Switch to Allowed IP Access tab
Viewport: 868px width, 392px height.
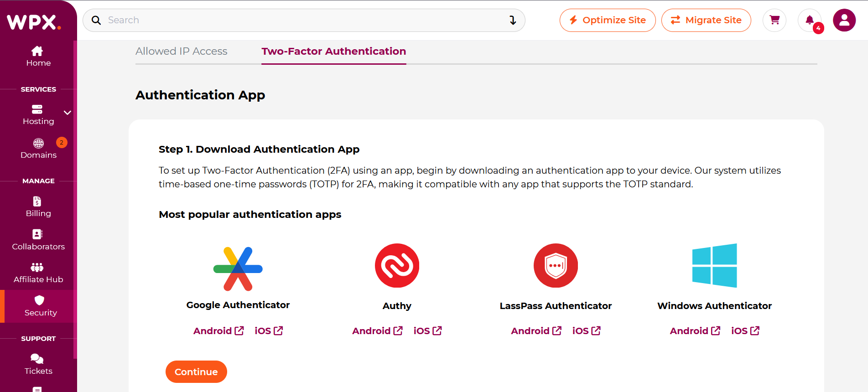click(x=182, y=51)
